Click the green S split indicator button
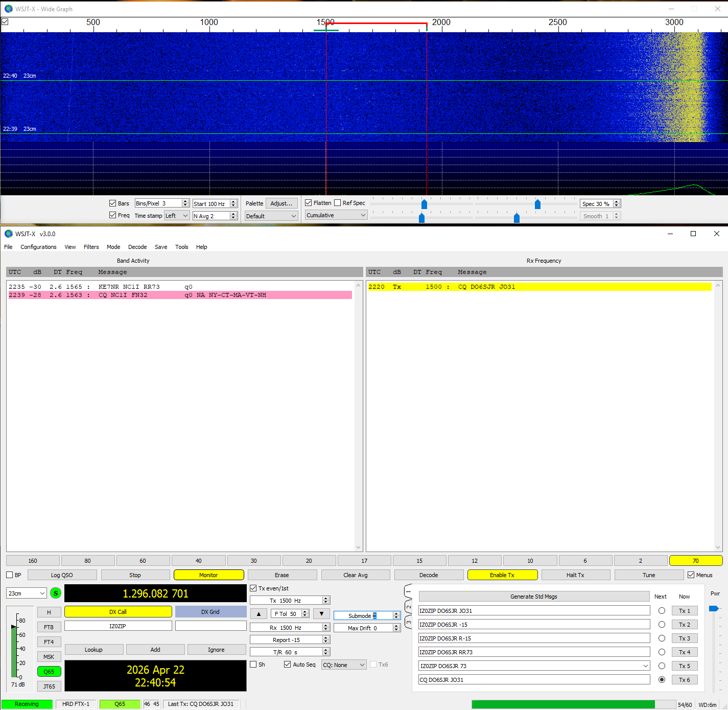728x710 pixels. click(56, 593)
